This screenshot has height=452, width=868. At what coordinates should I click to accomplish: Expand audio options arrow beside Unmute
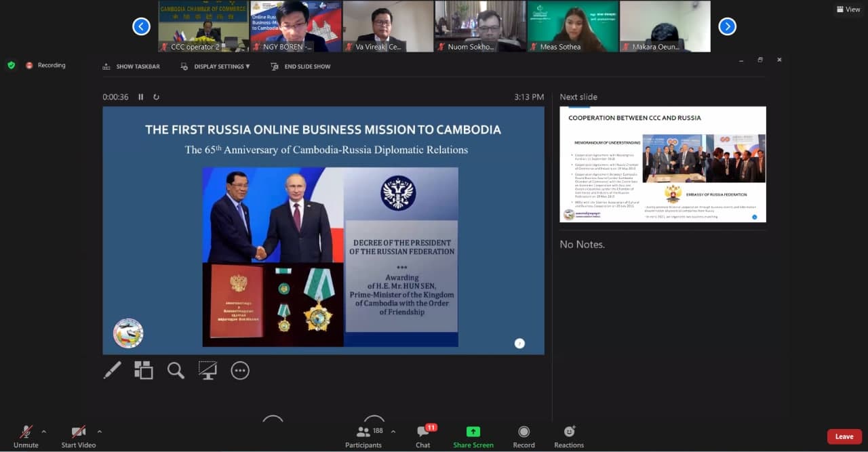(x=44, y=432)
